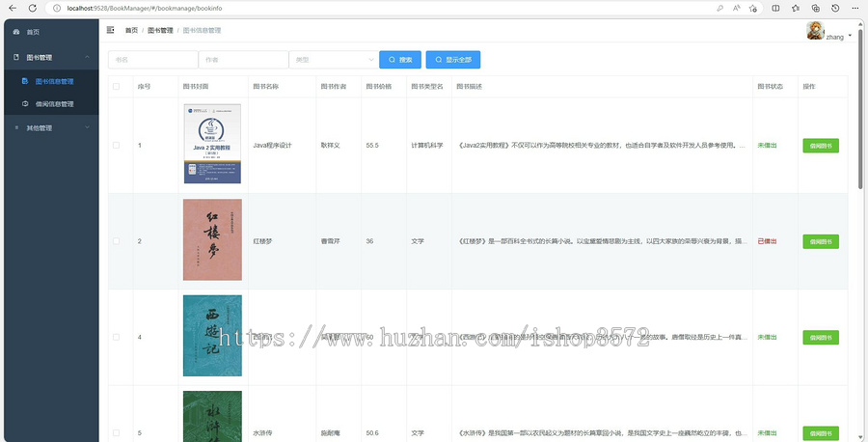The height and width of the screenshot is (442, 868).
Task: Open browser history clock icon
Action: tap(835, 9)
